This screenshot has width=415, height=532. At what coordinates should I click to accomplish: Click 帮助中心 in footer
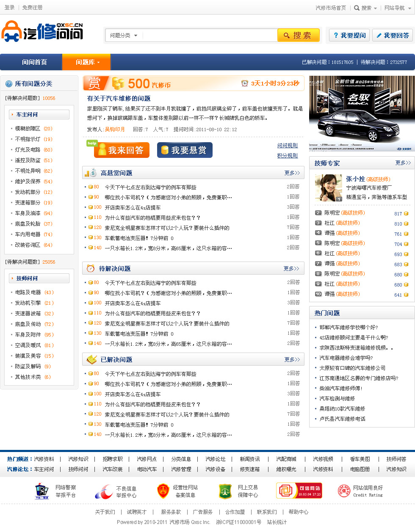299,512
